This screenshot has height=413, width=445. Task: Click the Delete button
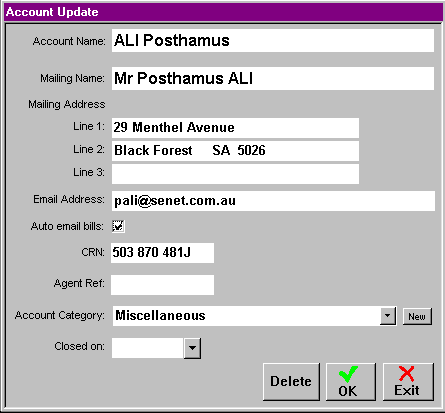pos(291,382)
